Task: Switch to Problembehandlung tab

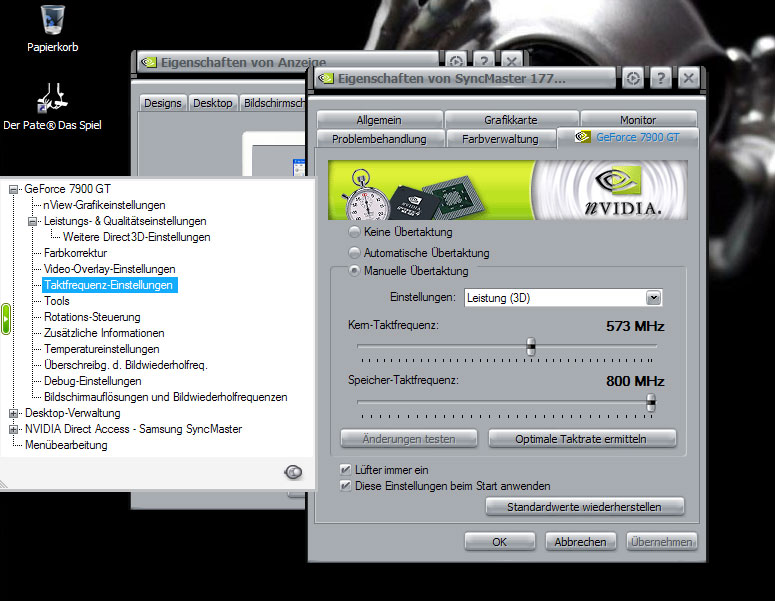Action: pos(379,139)
